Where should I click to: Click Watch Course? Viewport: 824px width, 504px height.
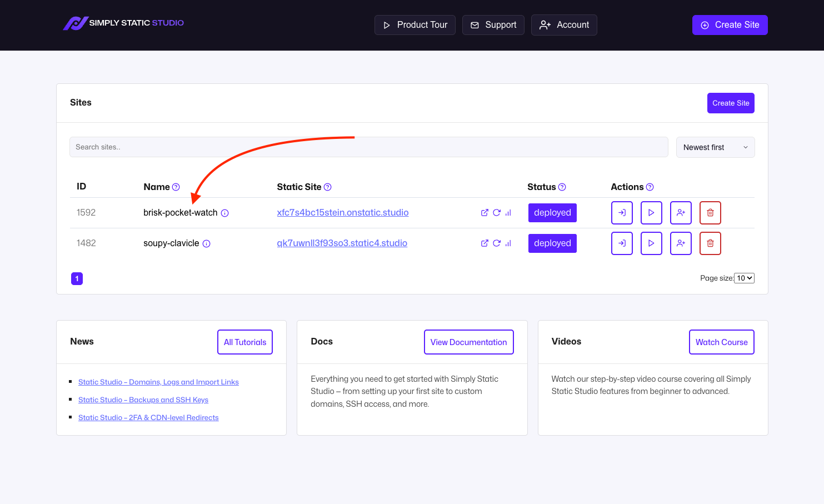[x=722, y=342]
